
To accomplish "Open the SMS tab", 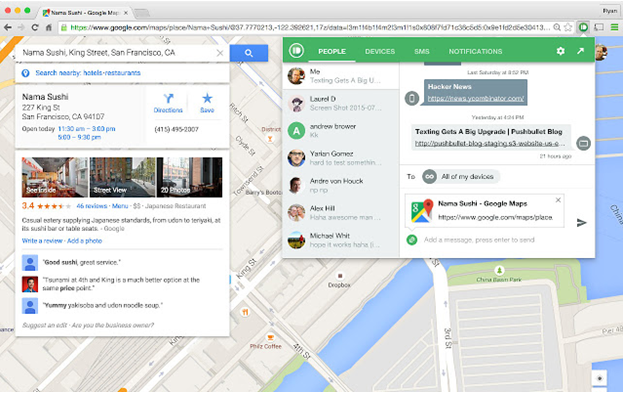I will click(422, 52).
